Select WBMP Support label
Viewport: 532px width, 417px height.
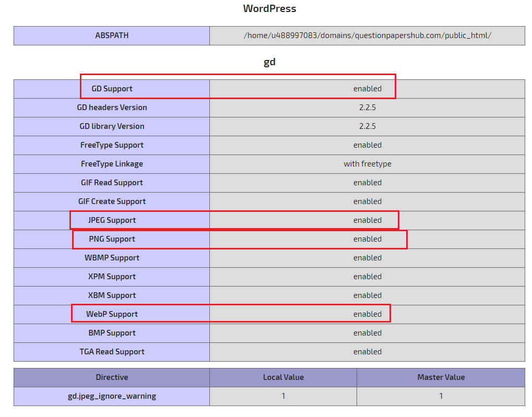(x=112, y=258)
